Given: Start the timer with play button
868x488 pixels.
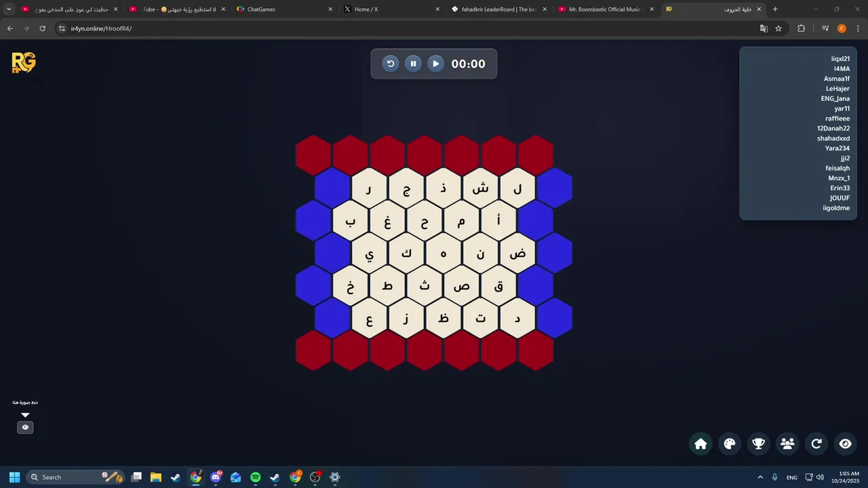Looking at the screenshot, I should [436, 64].
